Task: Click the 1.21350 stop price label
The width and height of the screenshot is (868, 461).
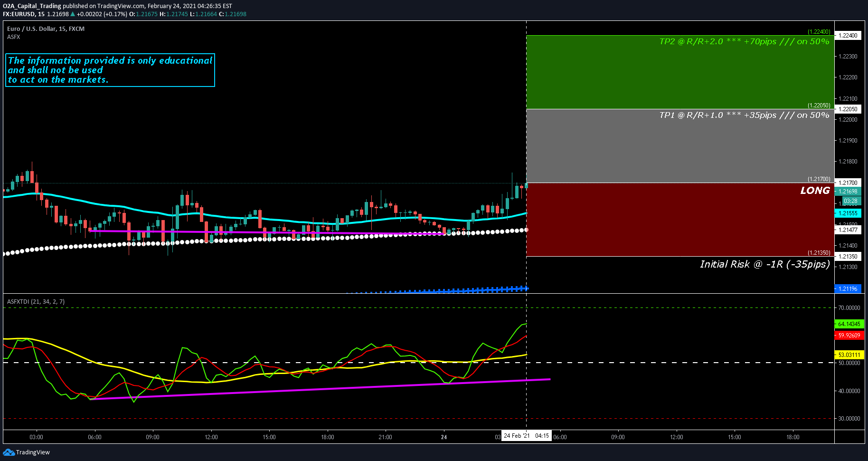Action: 848,257
